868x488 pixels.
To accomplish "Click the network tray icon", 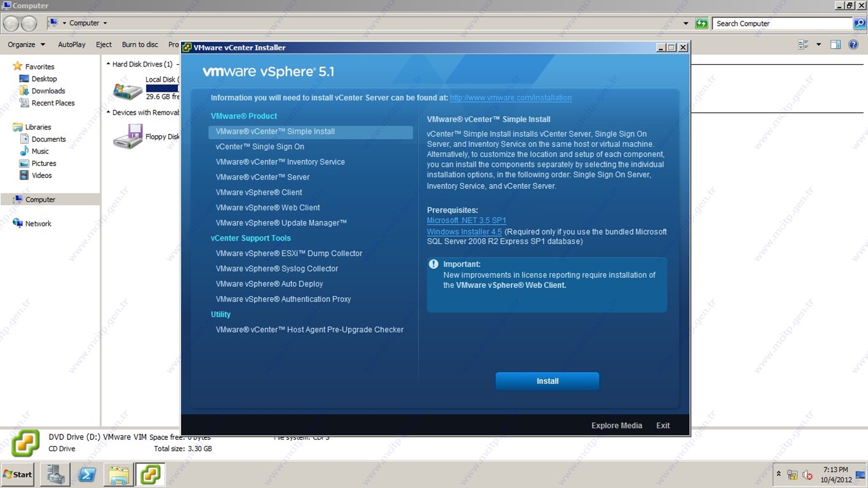I will point(792,475).
